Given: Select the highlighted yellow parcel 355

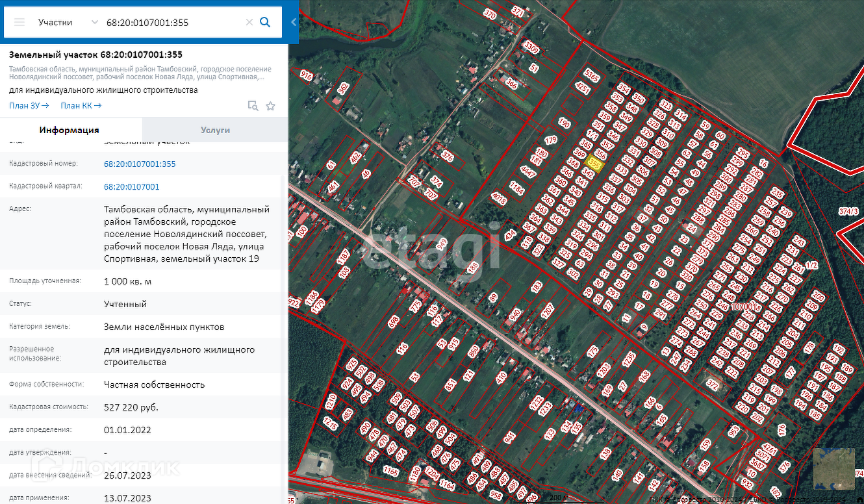Looking at the screenshot, I should click(x=594, y=164).
